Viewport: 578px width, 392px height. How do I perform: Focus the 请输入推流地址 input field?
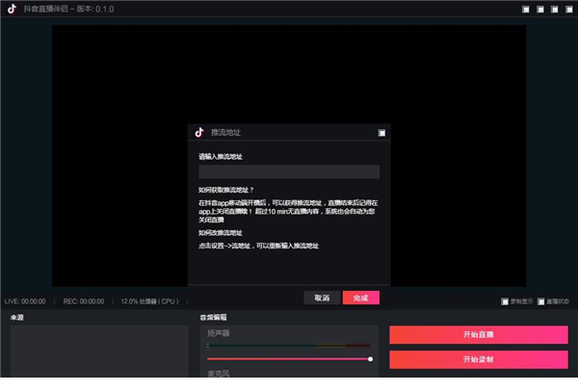point(289,171)
